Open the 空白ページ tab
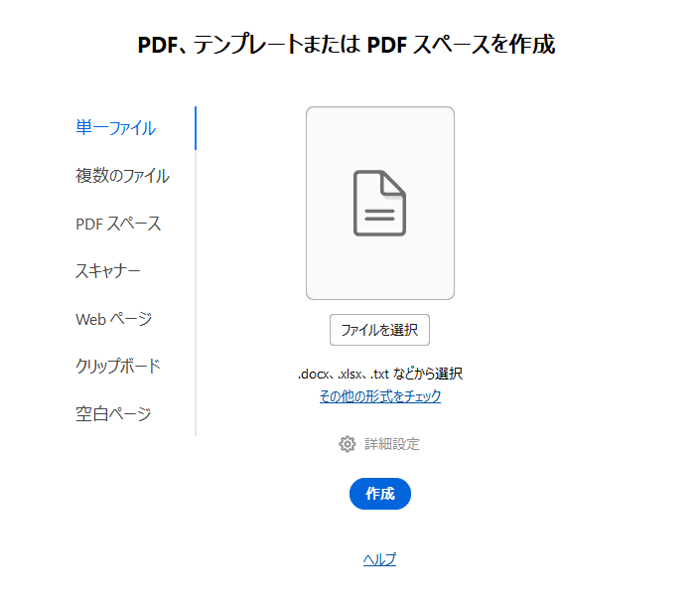 coord(113,413)
